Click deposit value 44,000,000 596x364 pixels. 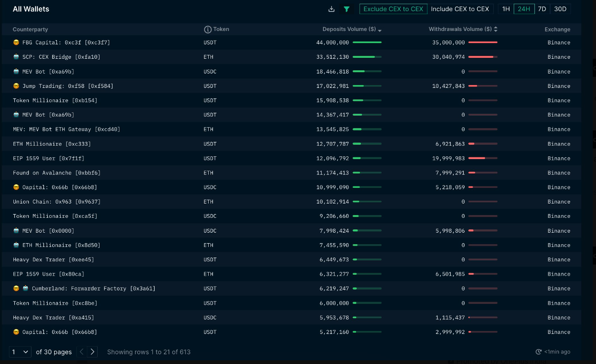point(333,43)
